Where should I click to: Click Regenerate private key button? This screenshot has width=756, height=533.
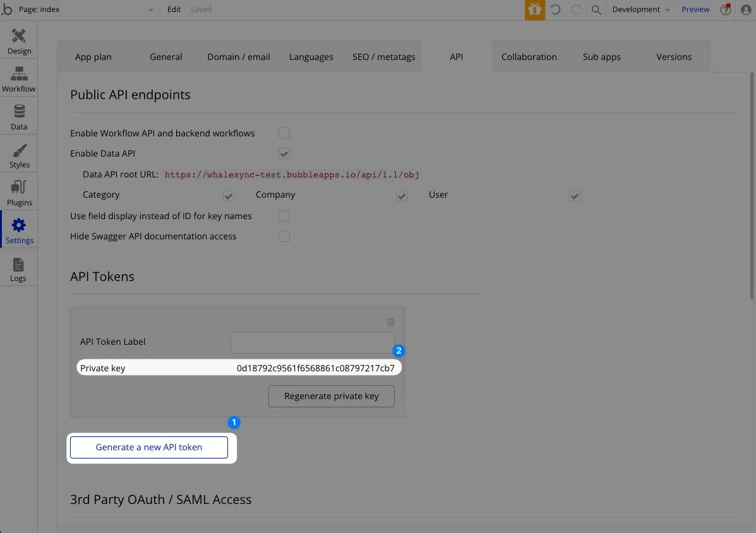pyautogui.click(x=331, y=396)
